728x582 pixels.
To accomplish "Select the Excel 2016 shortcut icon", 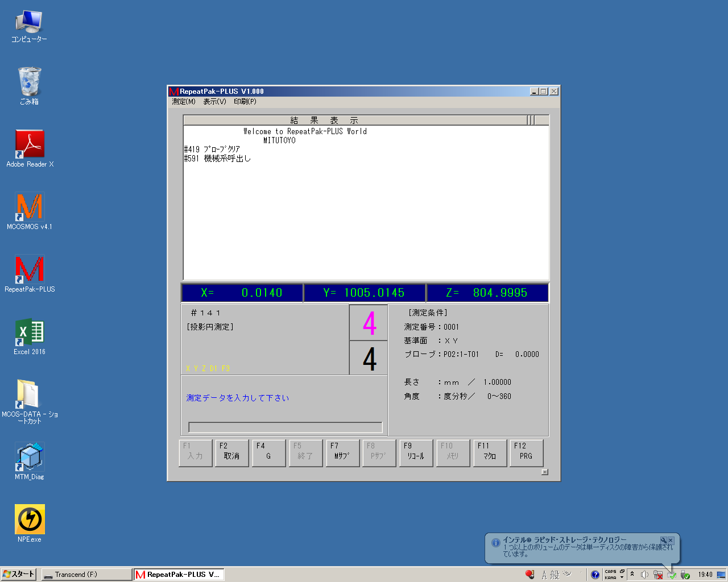I will [x=30, y=335].
